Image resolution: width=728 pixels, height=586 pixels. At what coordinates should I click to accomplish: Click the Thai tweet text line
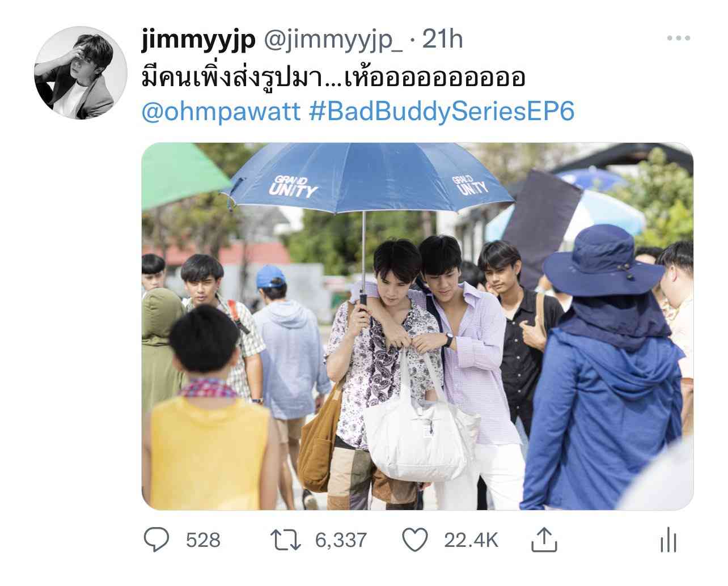[x=333, y=78]
